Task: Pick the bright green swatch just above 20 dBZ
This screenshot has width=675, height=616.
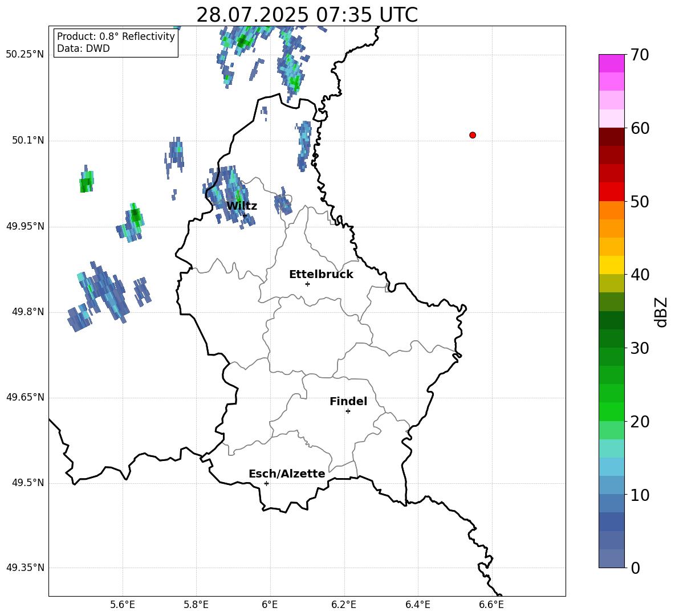Action: click(612, 411)
